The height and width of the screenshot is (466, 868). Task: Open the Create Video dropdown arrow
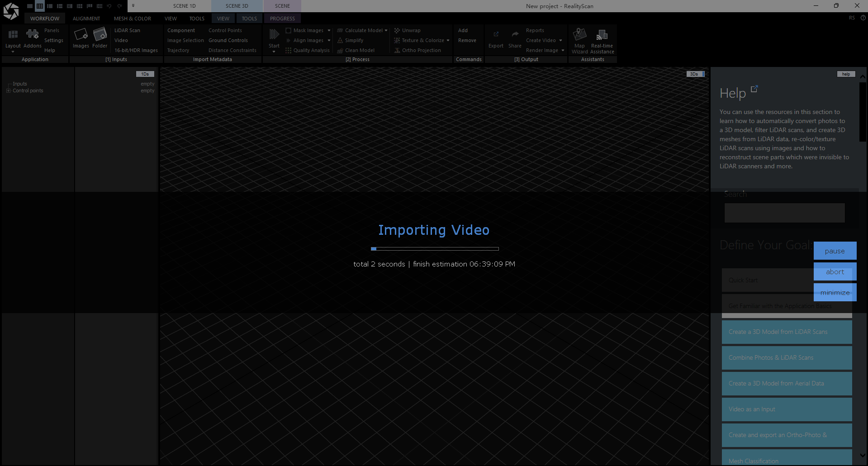pyautogui.click(x=560, y=40)
